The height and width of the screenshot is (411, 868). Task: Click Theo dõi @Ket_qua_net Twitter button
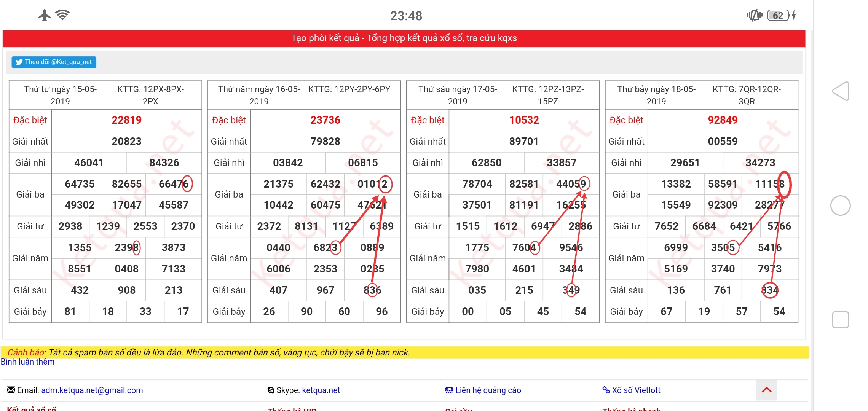tap(54, 62)
